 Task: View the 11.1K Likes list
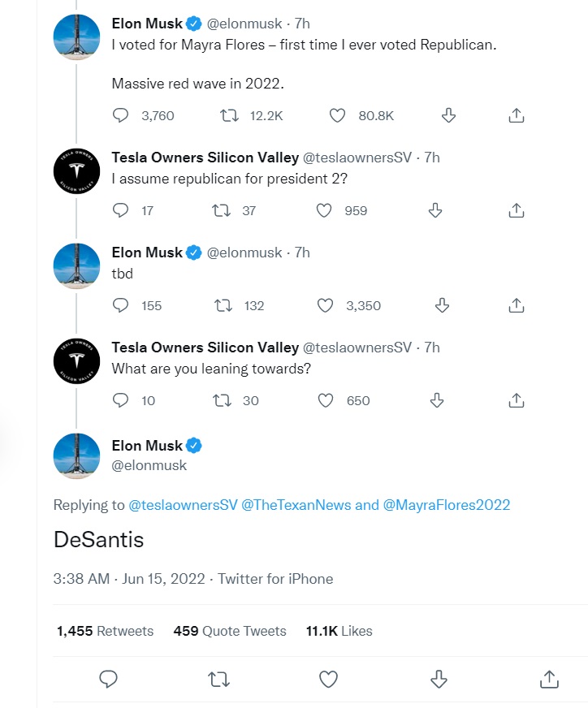pos(339,631)
